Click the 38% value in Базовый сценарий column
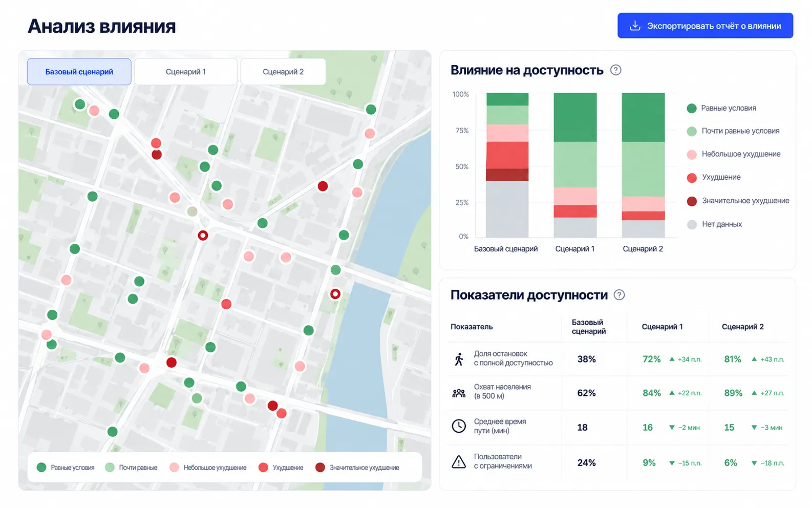This screenshot has height=508, width=812. [x=587, y=359]
